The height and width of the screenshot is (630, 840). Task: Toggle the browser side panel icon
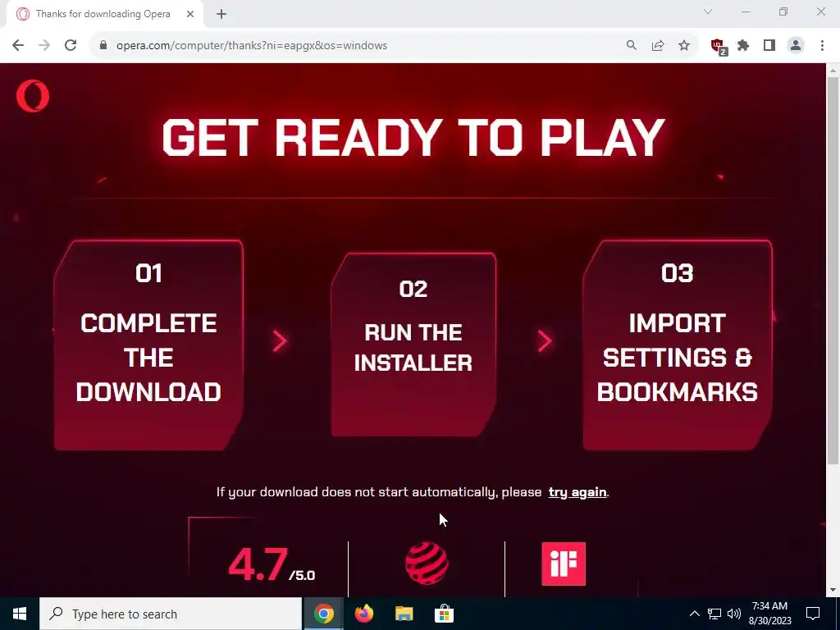click(769, 46)
